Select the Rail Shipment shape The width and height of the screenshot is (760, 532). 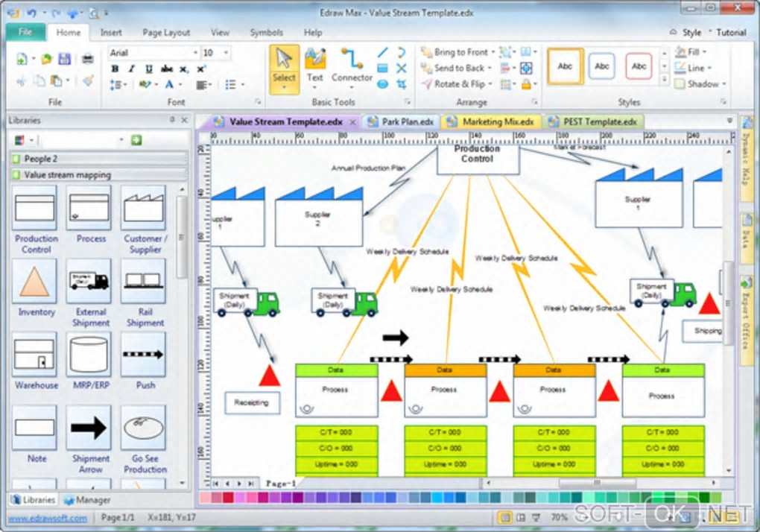pyautogui.click(x=144, y=282)
